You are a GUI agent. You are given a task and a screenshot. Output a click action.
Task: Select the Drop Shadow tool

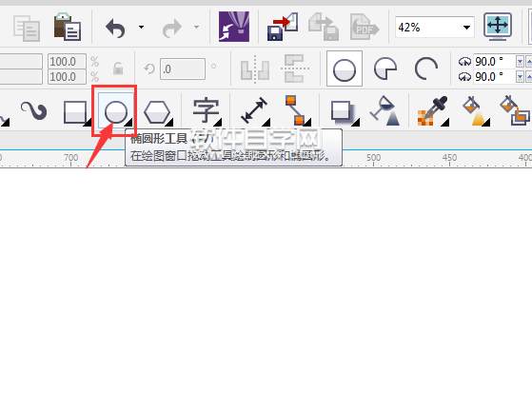click(344, 112)
